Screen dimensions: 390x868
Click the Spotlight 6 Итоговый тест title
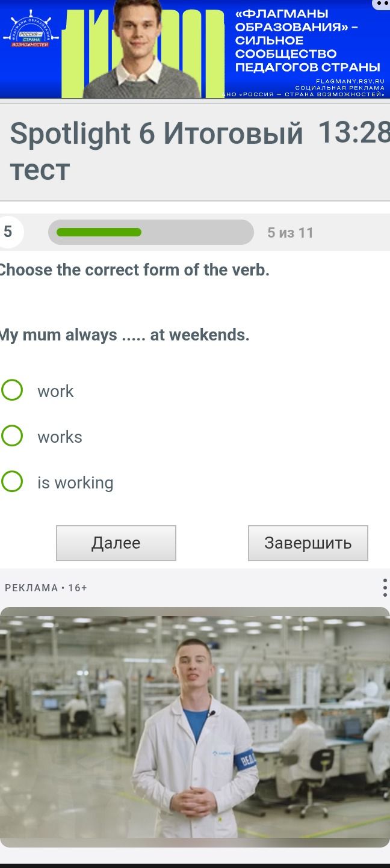click(x=156, y=151)
